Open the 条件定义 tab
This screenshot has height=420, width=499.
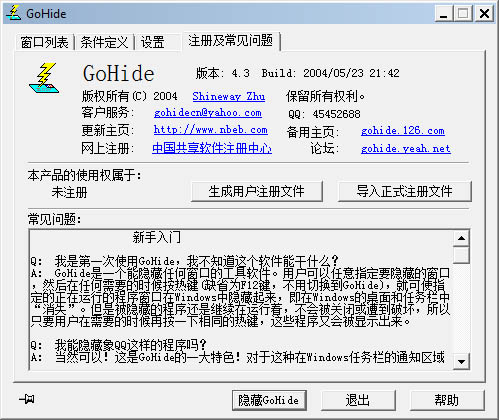click(104, 42)
